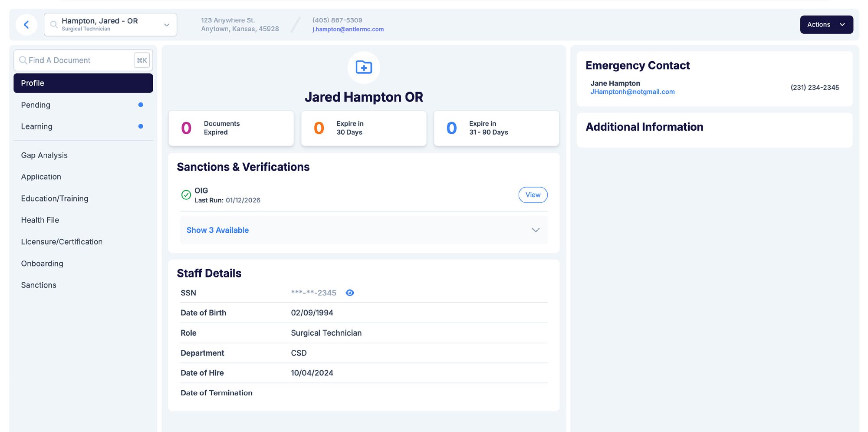Click the magnifier icon in Find A Document
868x432 pixels.
(23, 60)
